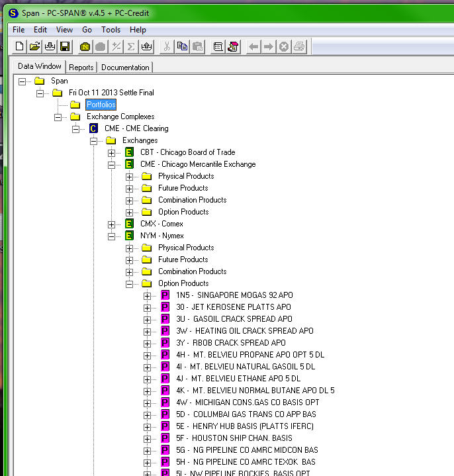Click the Load/import tray toolbar icon

50,46
